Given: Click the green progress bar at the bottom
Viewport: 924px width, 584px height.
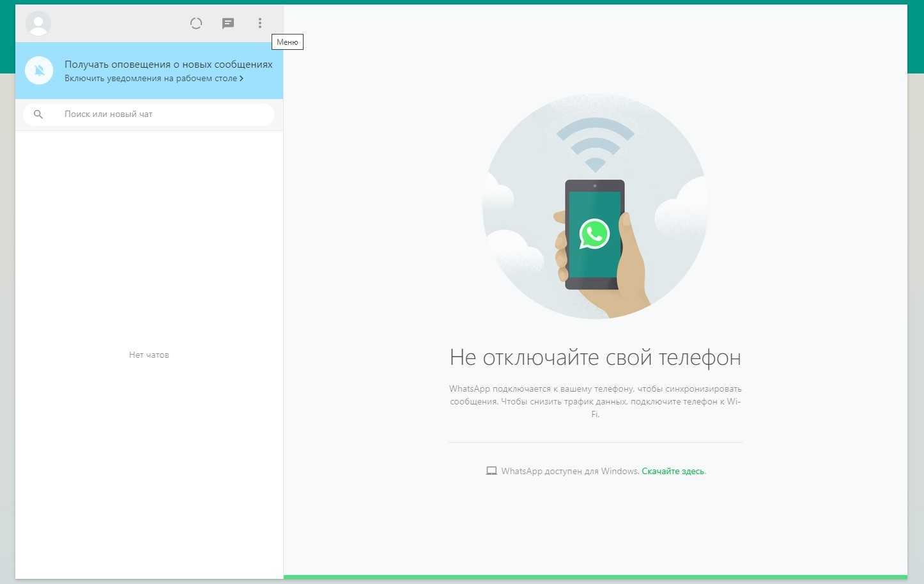Looking at the screenshot, I should [x=595, y=577].
